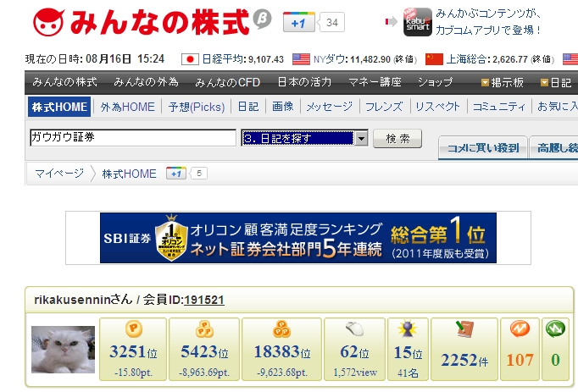
Task: Select ショップ menu item
Action: coord(435,82)
